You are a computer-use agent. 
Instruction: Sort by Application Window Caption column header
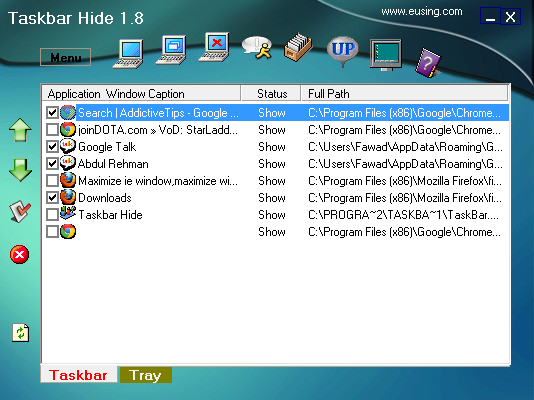coord(141,94)
